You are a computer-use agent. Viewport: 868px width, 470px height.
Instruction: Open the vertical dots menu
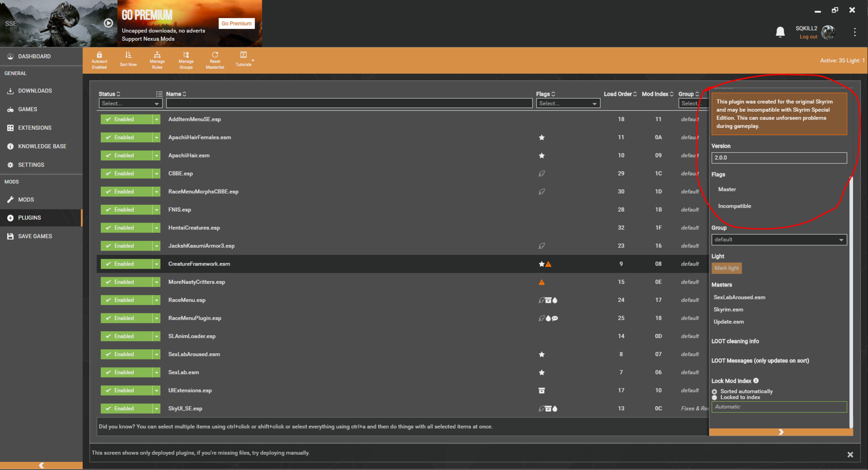[854, 32]
